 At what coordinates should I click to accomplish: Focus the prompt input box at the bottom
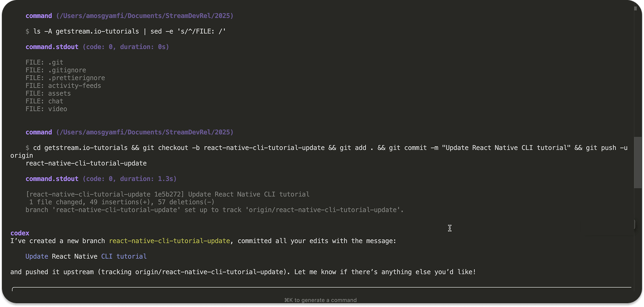tap(322, 290)
